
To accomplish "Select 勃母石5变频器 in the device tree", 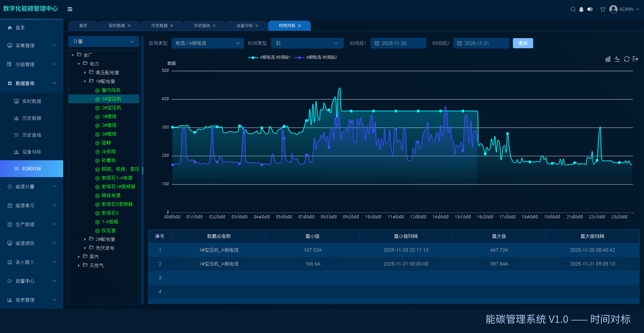I will tap(117, 204).
